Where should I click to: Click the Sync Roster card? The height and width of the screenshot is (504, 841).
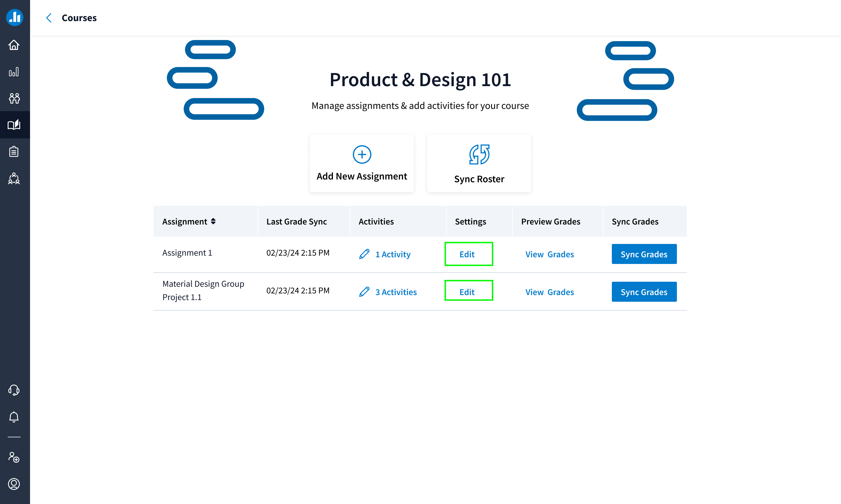click(479, 163)
